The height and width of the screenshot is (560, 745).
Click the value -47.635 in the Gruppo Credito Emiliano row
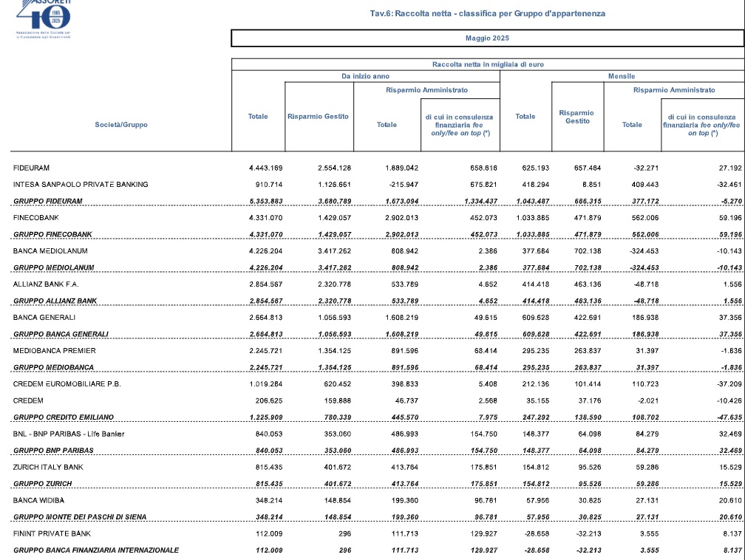[x=729, y=417]
